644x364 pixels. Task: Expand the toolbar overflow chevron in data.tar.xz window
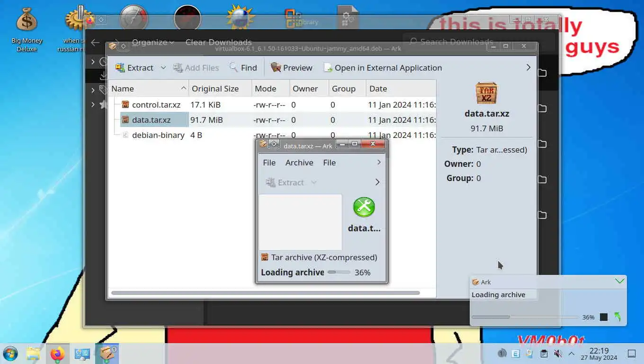377,182
